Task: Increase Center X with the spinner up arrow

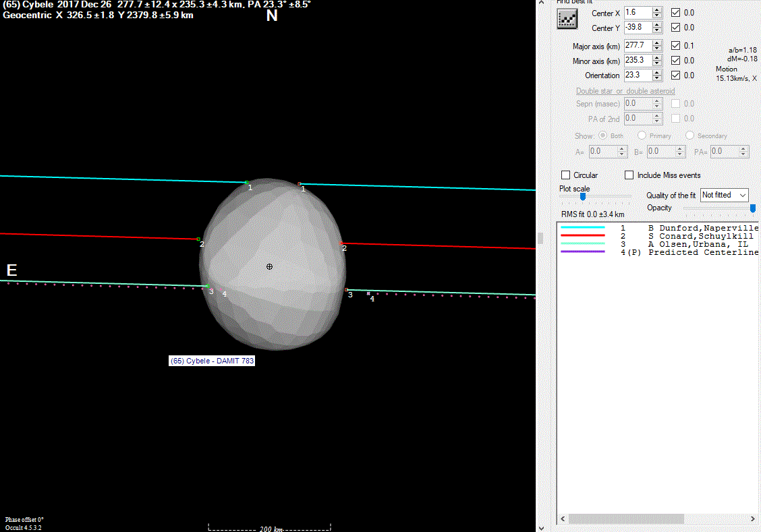Action: [x=657, y=9]
